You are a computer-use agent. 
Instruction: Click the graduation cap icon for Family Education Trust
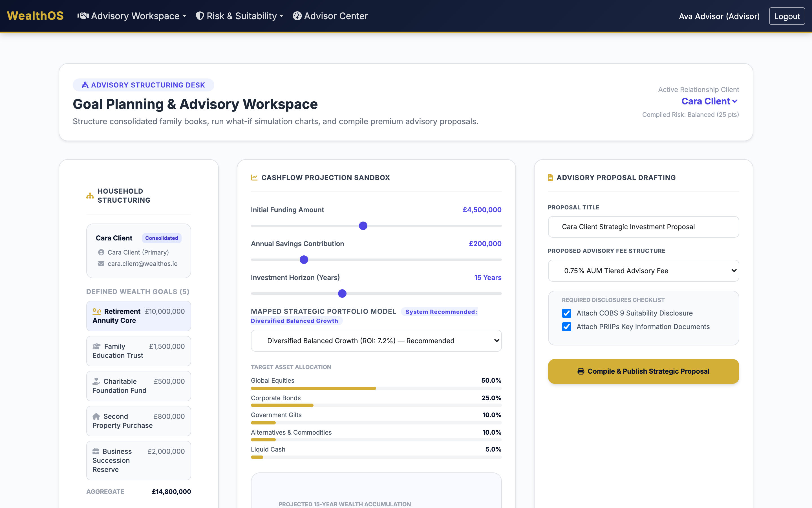coord(97,346)
